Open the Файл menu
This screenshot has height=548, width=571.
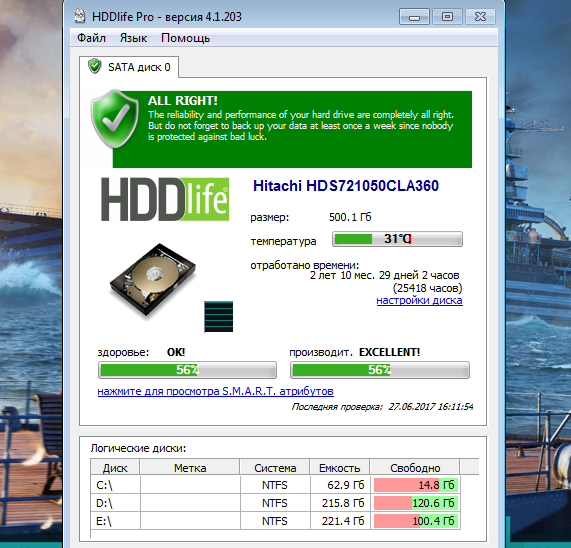tap(91, 38)
